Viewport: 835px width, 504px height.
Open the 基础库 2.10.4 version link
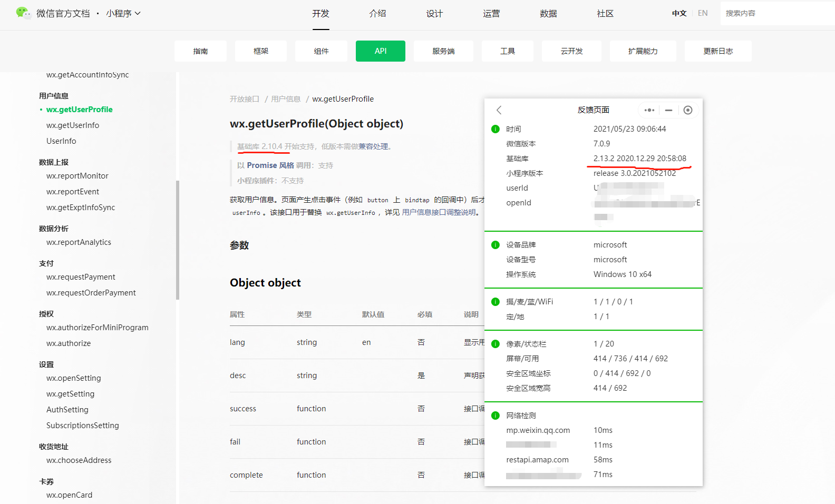[x=259, y=146]
